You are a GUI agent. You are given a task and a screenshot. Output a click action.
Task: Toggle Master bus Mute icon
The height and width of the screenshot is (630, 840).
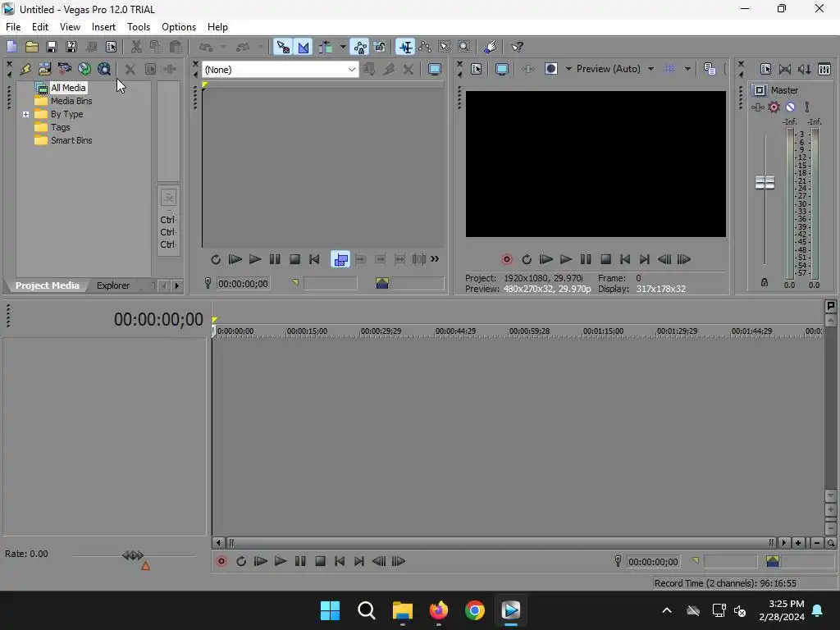[790, 107]
